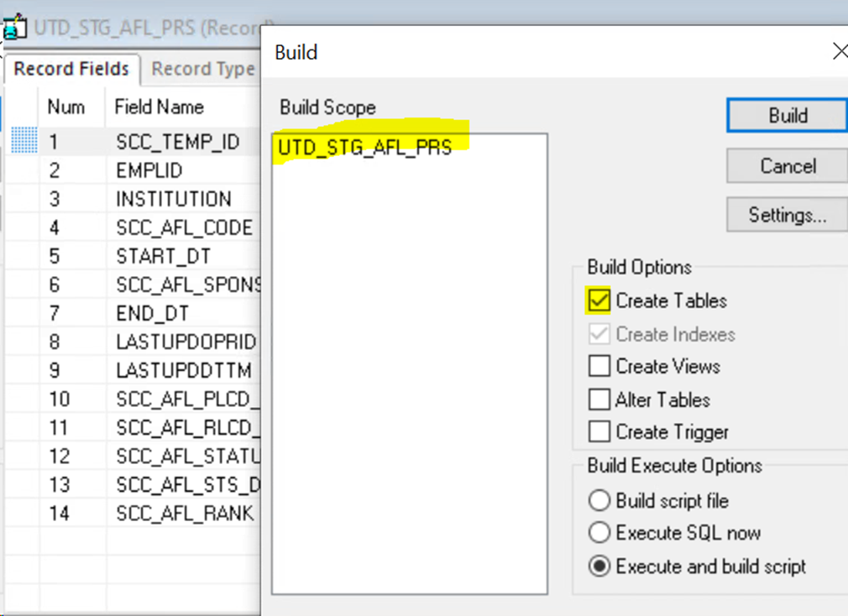Click the Num column header
The image size is (848, 616).
(65, 107)
